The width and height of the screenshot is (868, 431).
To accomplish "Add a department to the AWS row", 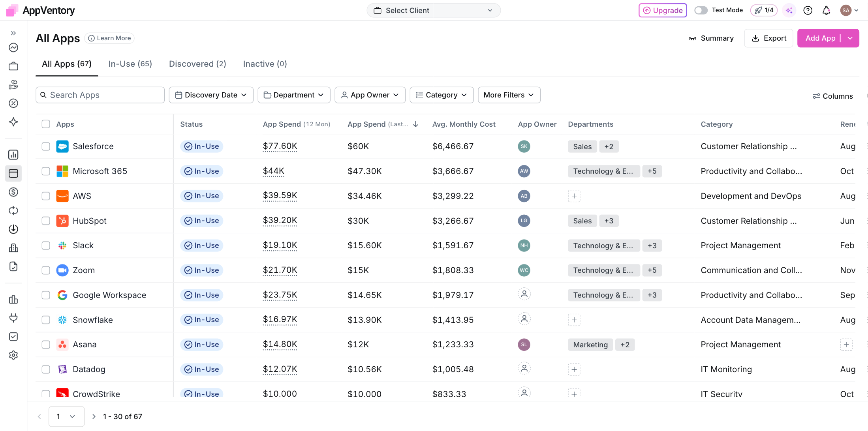I will 574,196.
